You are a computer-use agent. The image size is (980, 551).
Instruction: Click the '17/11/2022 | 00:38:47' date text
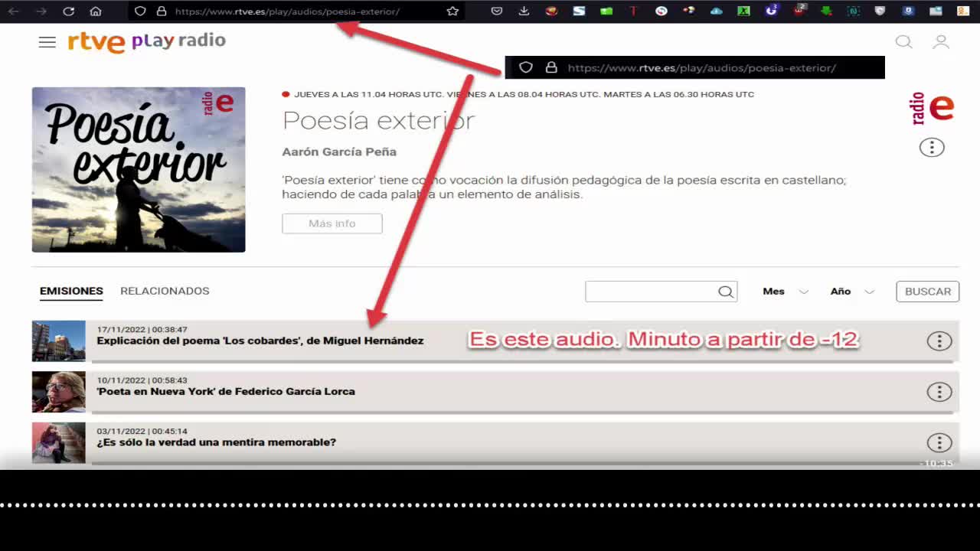(142, 330)
